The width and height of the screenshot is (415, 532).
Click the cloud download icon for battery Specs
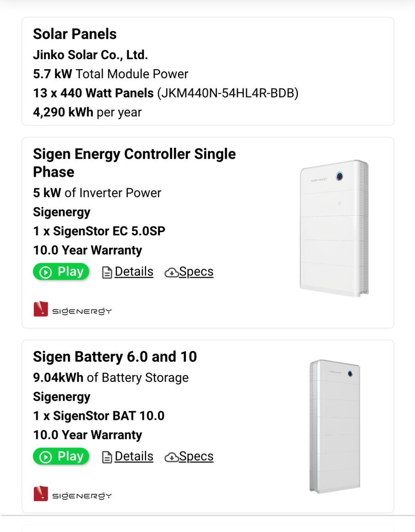tap(172, 457)
